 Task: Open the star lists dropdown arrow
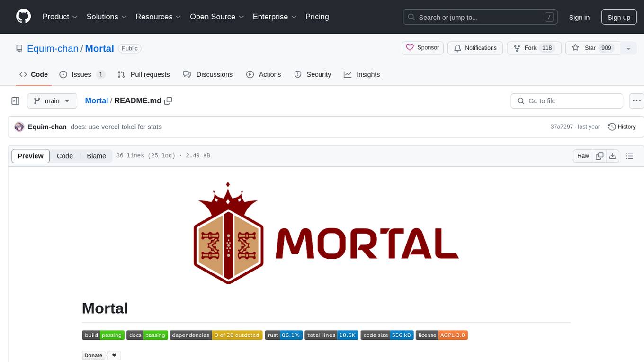pos(628,48)
